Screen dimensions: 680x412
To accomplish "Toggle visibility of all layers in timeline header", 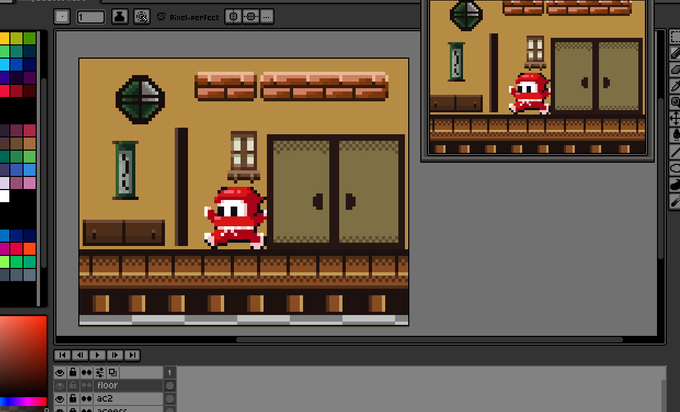I will 60,373.
